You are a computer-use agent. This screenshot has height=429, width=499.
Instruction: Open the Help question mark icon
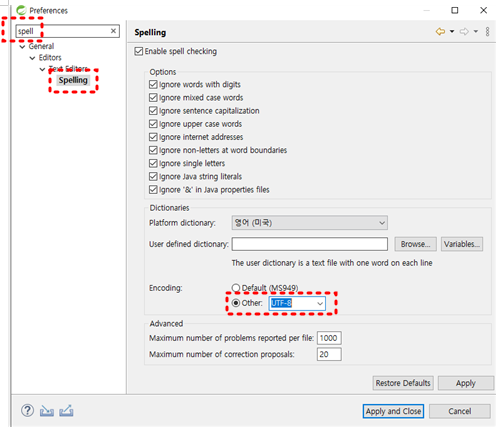(x=27, y=411)
